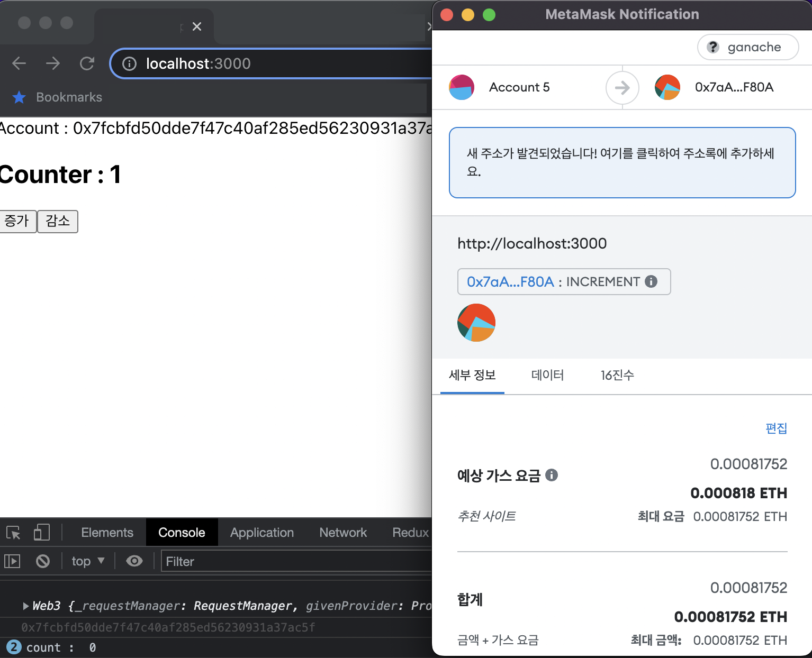Open the ganache network selector
Screen dimensions: 812x658
pos(748,47)
